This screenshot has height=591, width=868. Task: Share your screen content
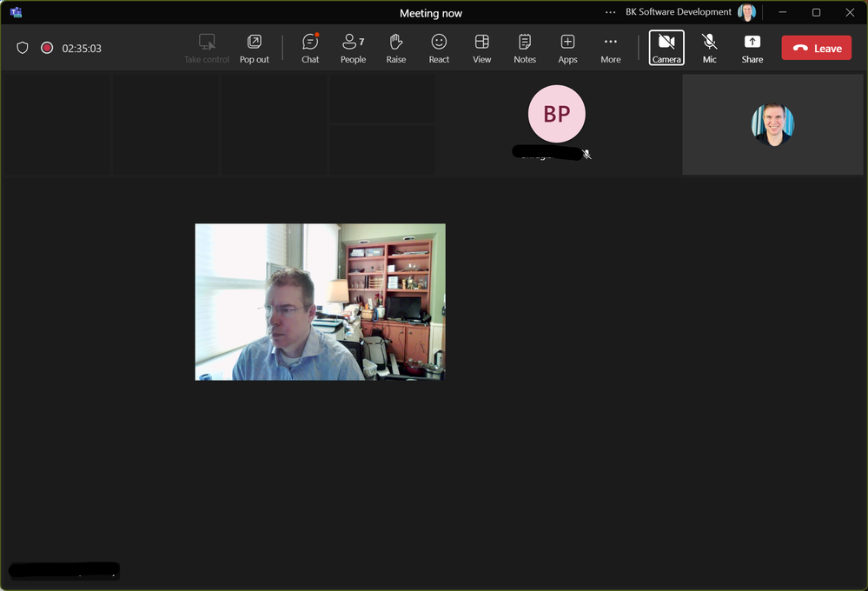(752, 48)
